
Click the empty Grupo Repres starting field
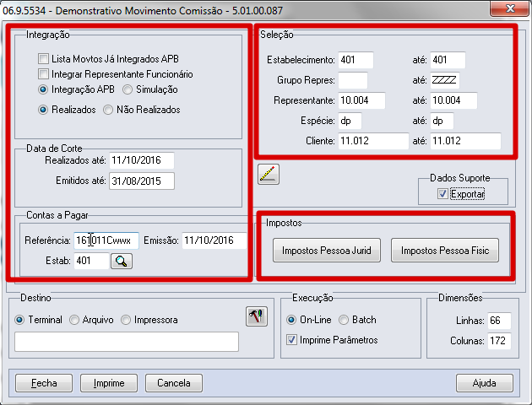[353, 80]
